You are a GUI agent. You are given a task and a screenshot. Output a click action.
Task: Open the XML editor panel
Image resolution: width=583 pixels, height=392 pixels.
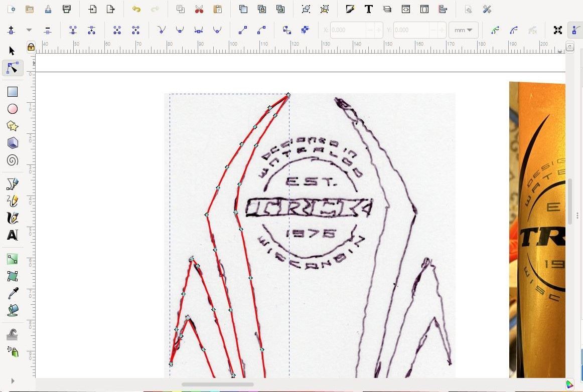405,9
